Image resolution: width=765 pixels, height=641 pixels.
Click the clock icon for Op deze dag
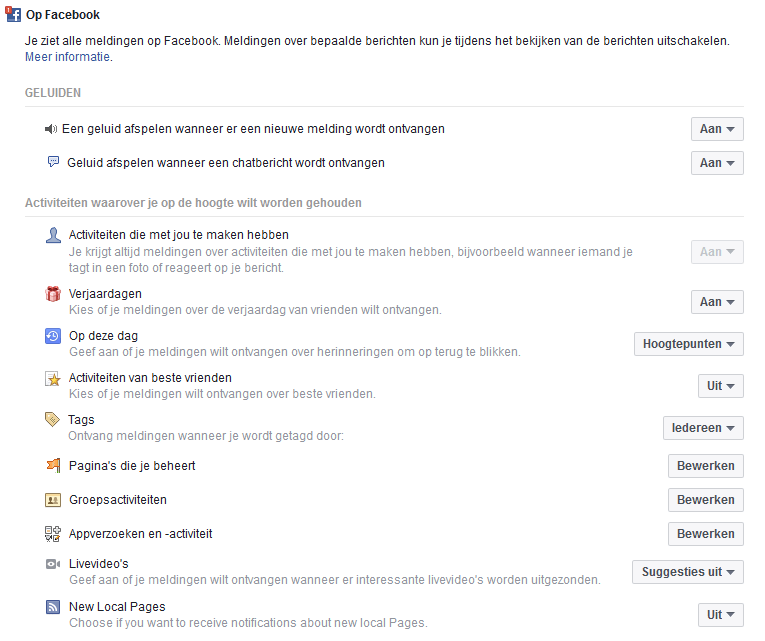[53, 336]
